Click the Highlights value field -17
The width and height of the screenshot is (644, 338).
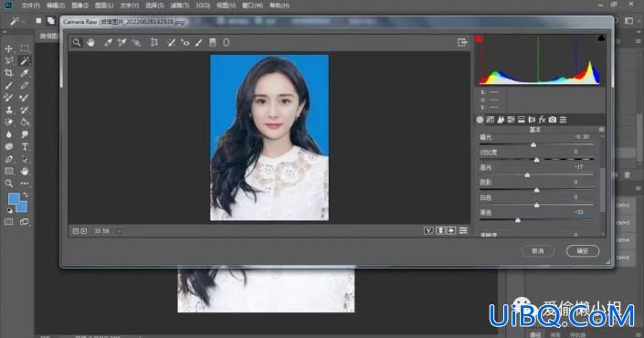click(x=579, y=167)
